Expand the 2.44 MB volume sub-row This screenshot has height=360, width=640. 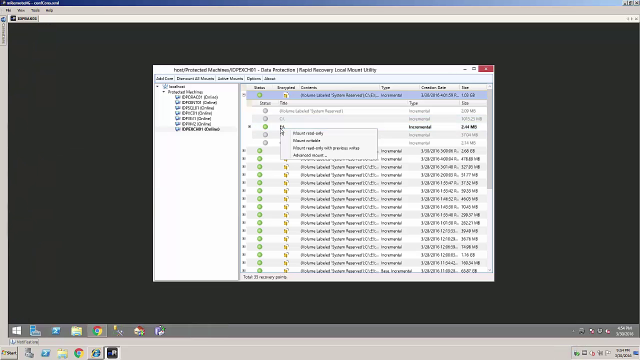[249, 127]
